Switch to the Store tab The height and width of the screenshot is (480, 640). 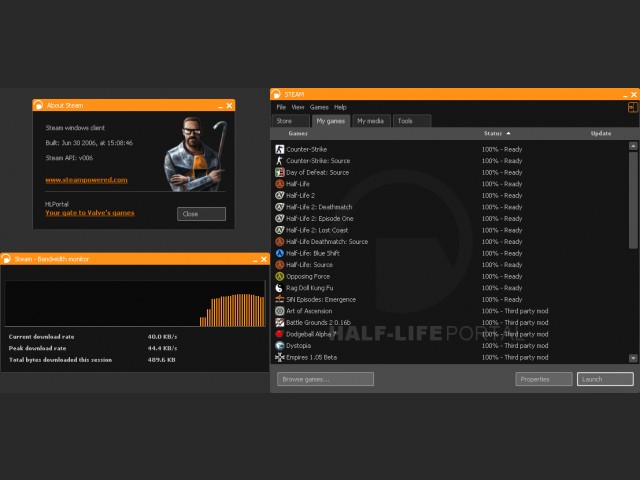pyautogui.click(x=291, y=121)
